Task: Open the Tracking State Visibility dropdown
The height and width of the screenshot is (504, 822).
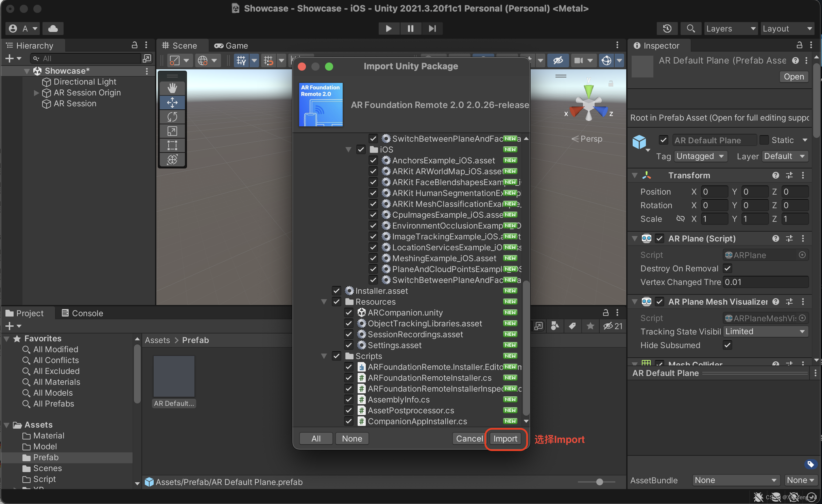Action: [x=765, y=331]
